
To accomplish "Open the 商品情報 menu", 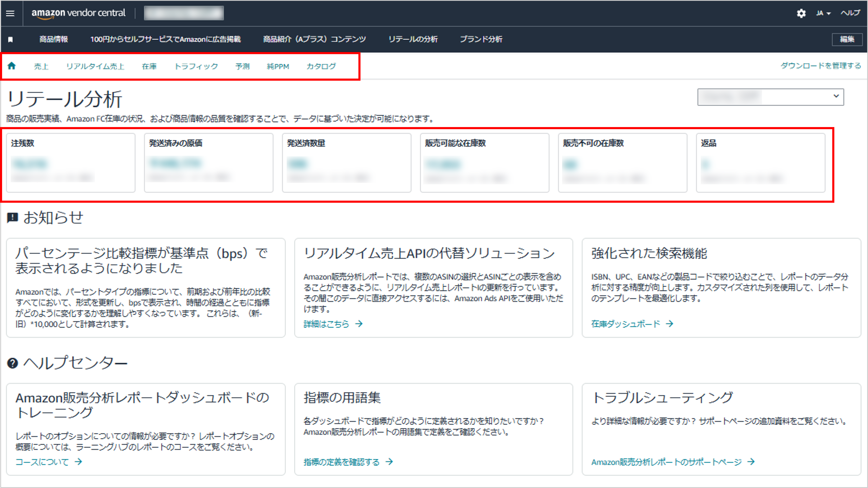I will pyautogui.click(x=54, y=39).
